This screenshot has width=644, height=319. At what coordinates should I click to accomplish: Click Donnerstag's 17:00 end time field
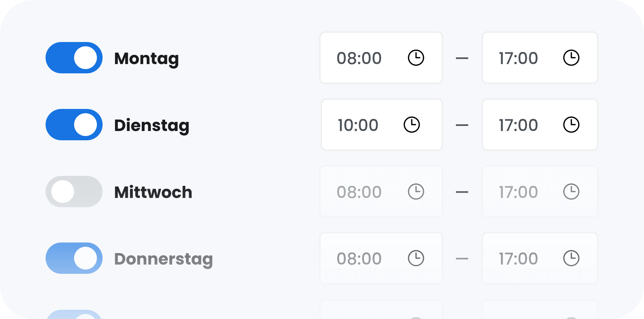click(518, 258)
